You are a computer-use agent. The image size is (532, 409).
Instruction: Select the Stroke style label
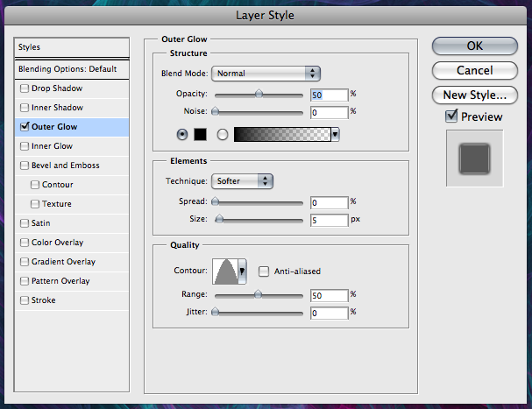44,300
